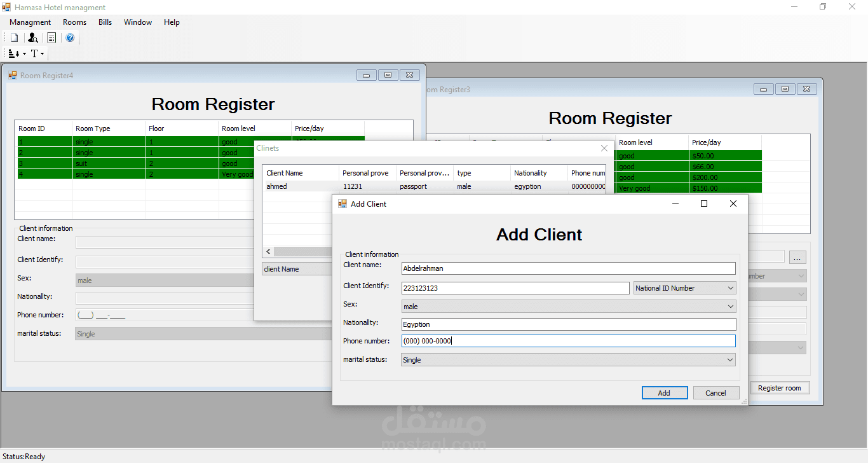Click the '...' browse button in Room Register3
This screenshot has height=463, width=868.
click(798, 258)
